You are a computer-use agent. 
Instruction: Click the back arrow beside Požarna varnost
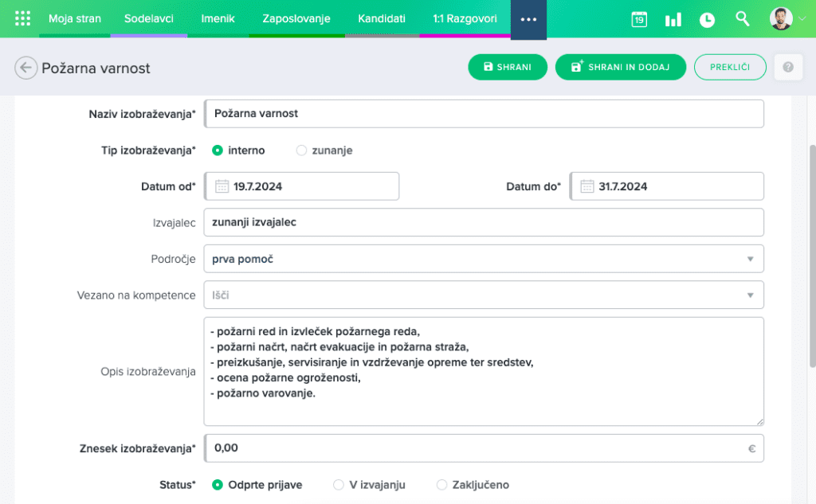tap(25, 68)
